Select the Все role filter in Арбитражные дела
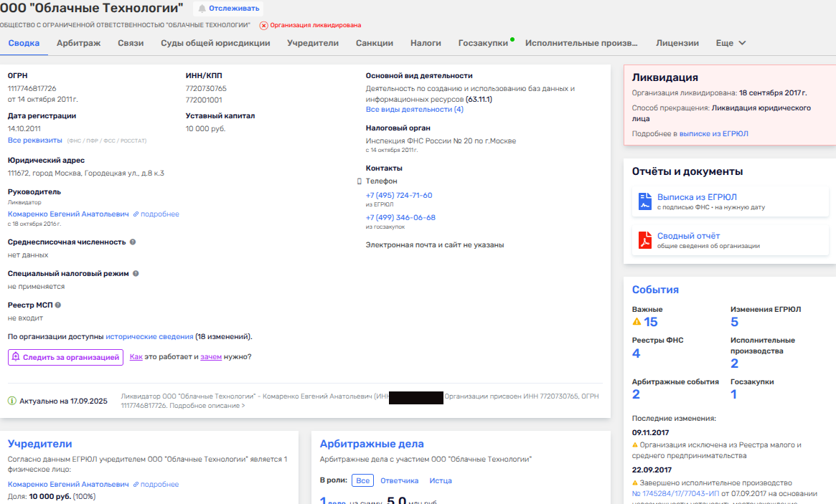The height and width of the screenshot is (504, 836). pyautogui.click(x=363, y=480)
